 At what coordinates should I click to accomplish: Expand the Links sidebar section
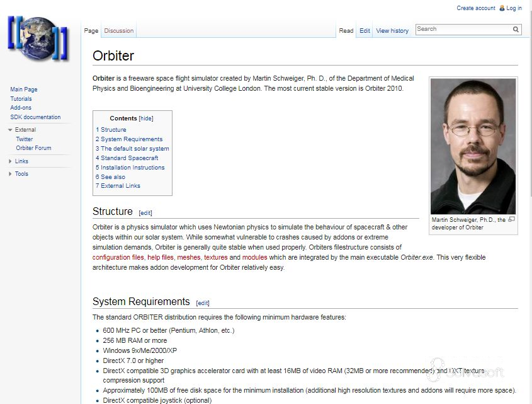coord(10,161)
